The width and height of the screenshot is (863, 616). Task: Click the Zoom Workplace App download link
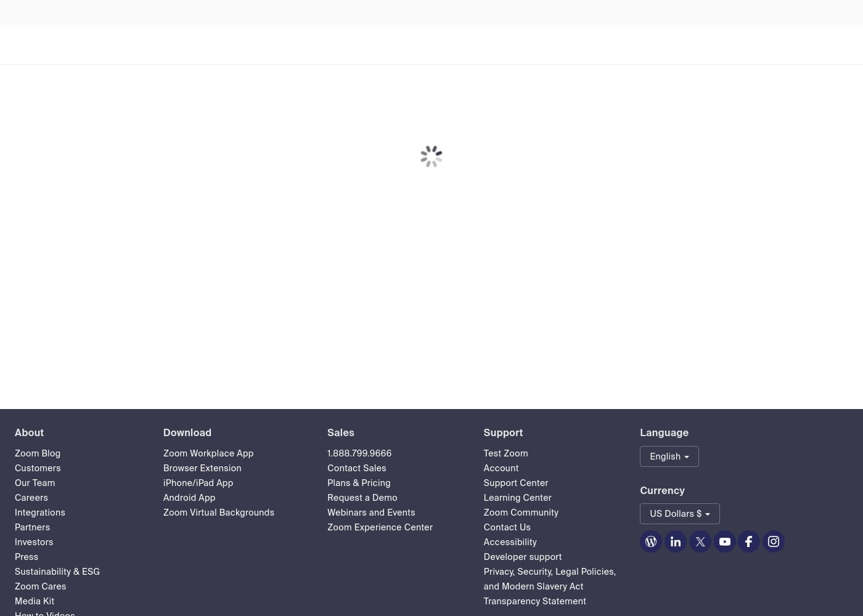tap(208, 453)
